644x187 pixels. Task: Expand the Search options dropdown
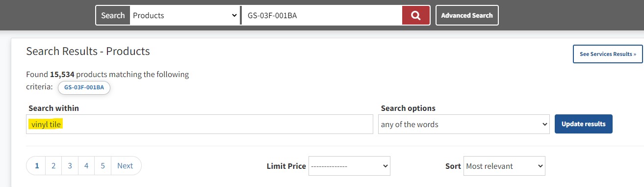[x=464, y=124]
